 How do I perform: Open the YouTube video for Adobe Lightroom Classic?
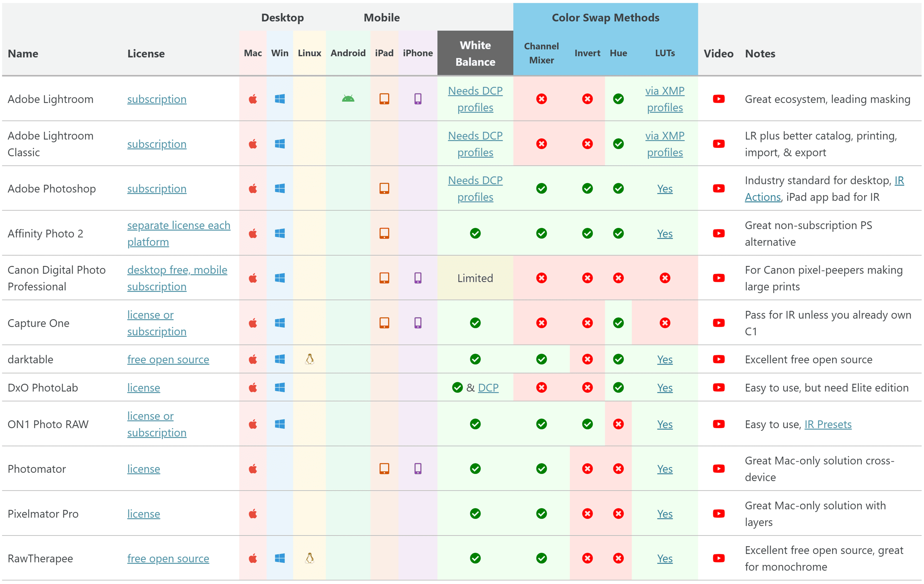(x=718, y=144)
